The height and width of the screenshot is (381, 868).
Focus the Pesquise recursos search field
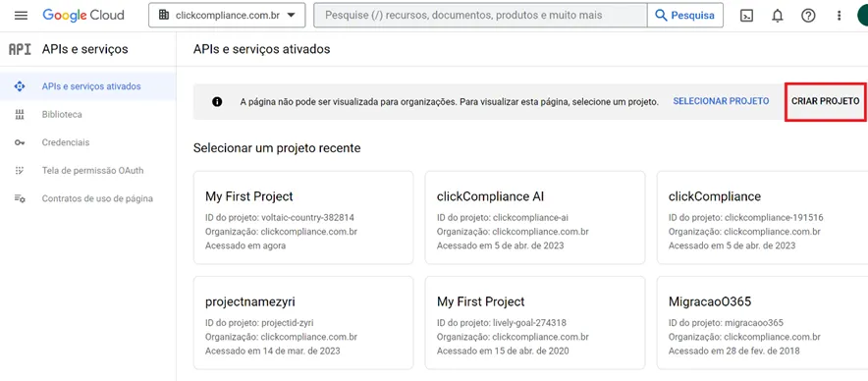point(480,16)
